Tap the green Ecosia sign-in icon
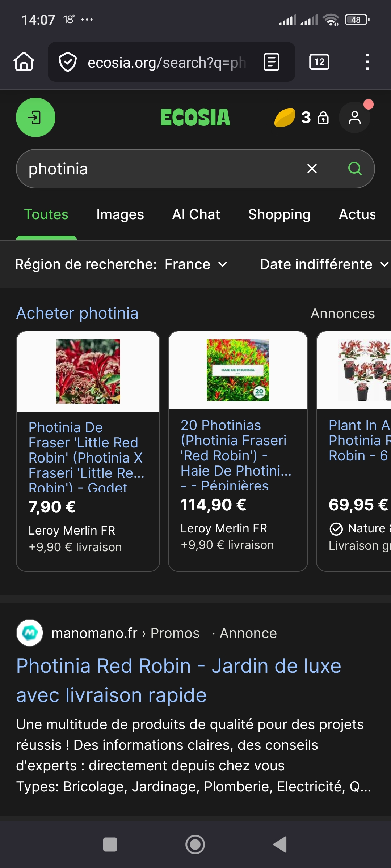Screen dimensions: 391x868 (x=35, y=118)
